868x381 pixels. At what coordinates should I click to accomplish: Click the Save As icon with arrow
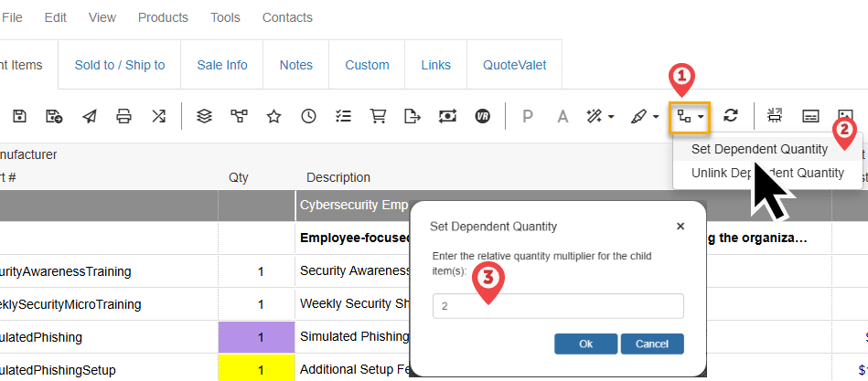click(54, 116)
